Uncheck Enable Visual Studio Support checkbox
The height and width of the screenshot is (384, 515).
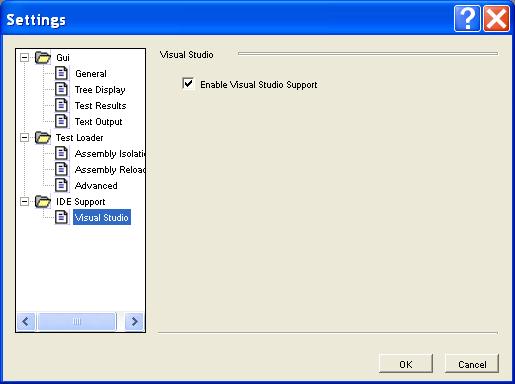click(188, 83)
